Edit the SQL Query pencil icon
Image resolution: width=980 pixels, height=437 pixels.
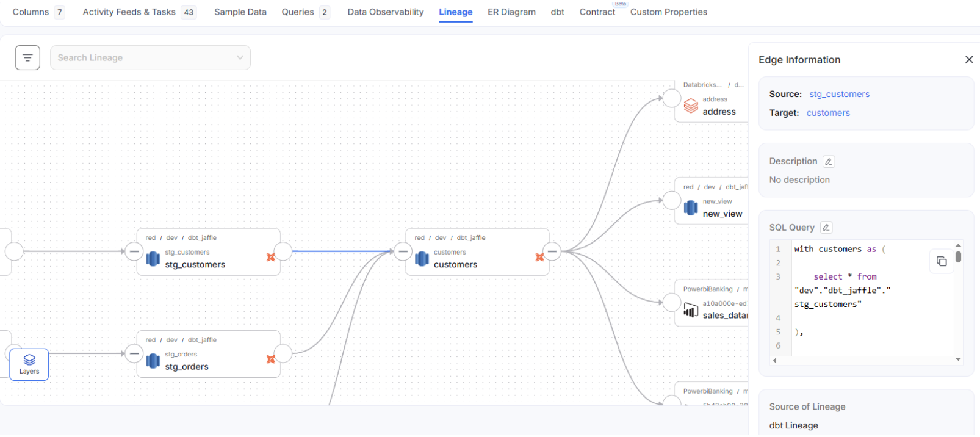click(826, 228)
